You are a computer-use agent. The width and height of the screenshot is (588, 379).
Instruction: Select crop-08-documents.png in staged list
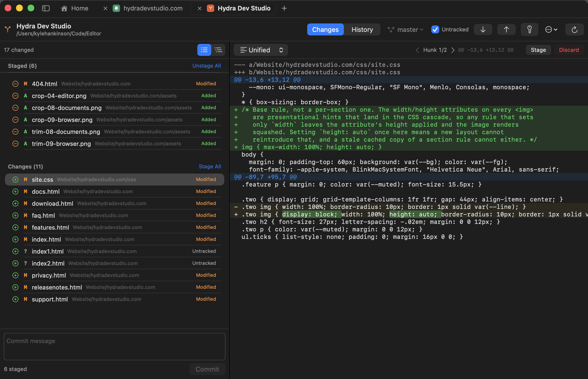[115, 108]
